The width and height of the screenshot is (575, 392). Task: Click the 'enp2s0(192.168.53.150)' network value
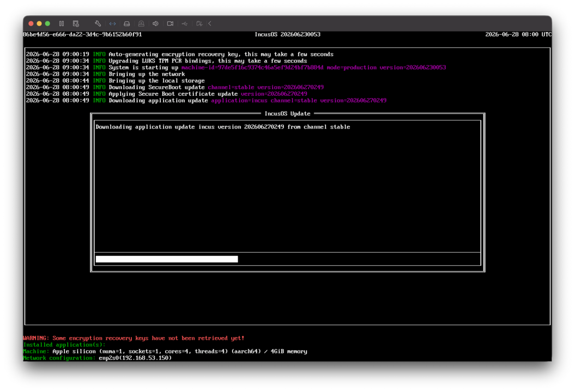point(135,358)
